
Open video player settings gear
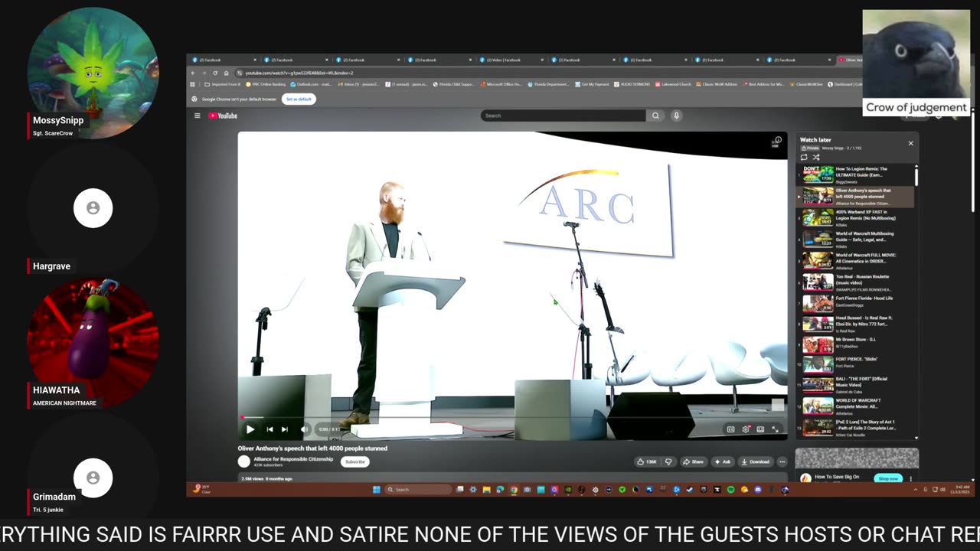click(746, 429)
